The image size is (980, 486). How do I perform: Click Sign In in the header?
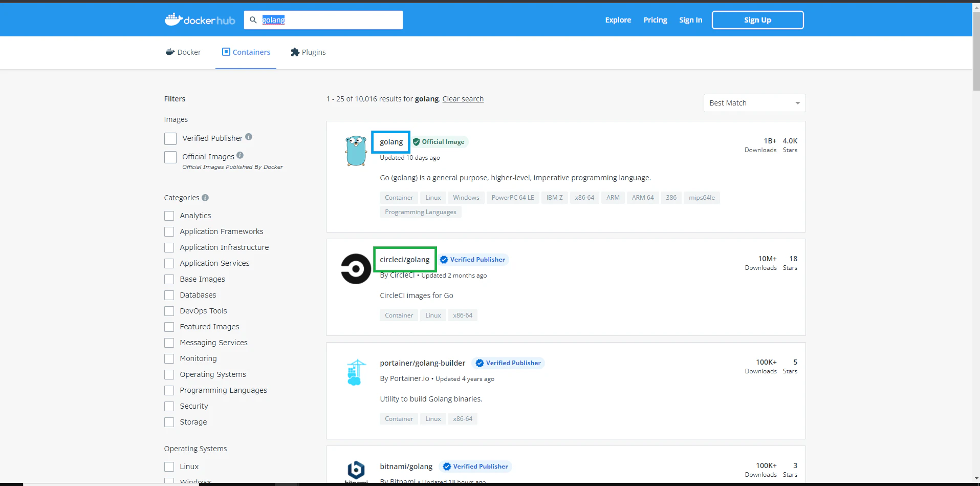pos(690,20)
